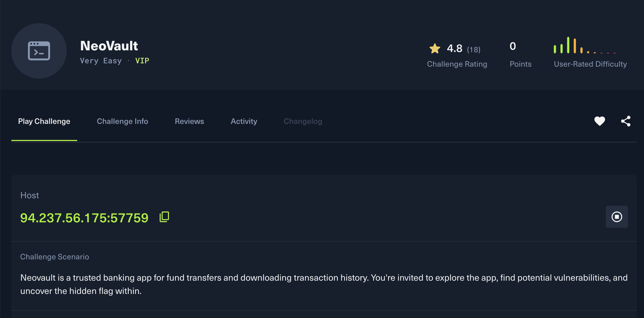Copy the host address to clipboard
Image resolution: width=644 pixels, height=318 pixels.
[164, 217]
